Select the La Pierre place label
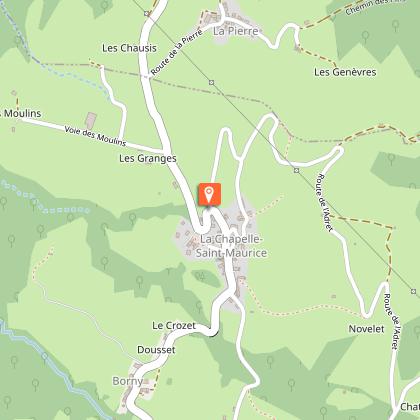The width and height of the screenshot is (420, 420). [236, 31]
